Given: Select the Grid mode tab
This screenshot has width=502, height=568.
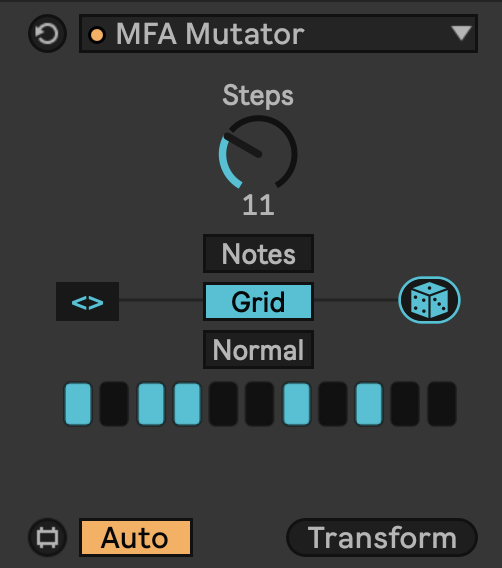Looking at the screenshot, I should tap(258, 301).
